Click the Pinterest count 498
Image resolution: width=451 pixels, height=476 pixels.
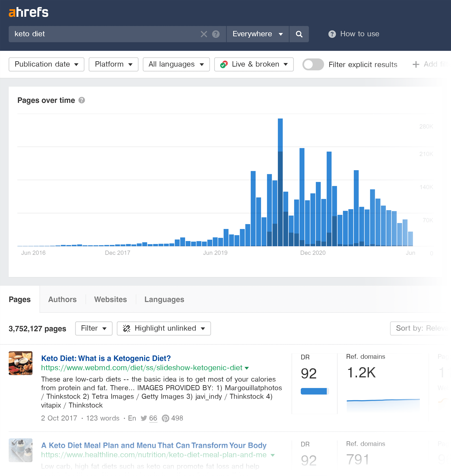(177, 418)
